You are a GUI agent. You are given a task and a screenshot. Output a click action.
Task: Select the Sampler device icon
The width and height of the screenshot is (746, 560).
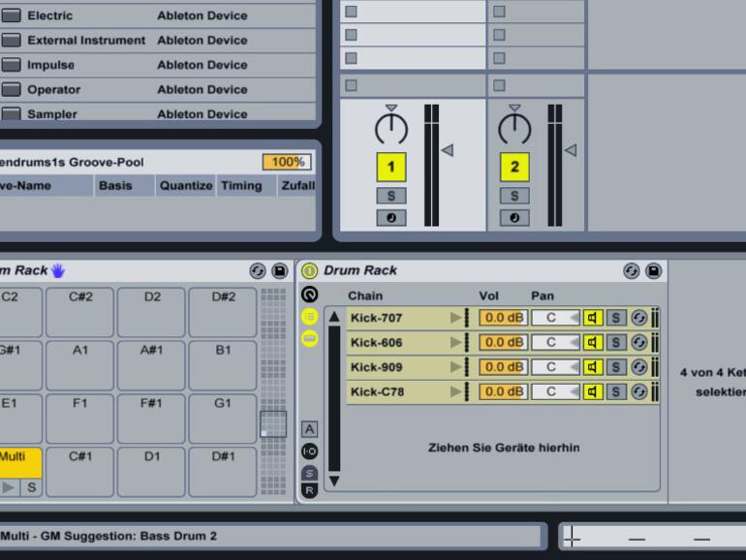(11, 113)
